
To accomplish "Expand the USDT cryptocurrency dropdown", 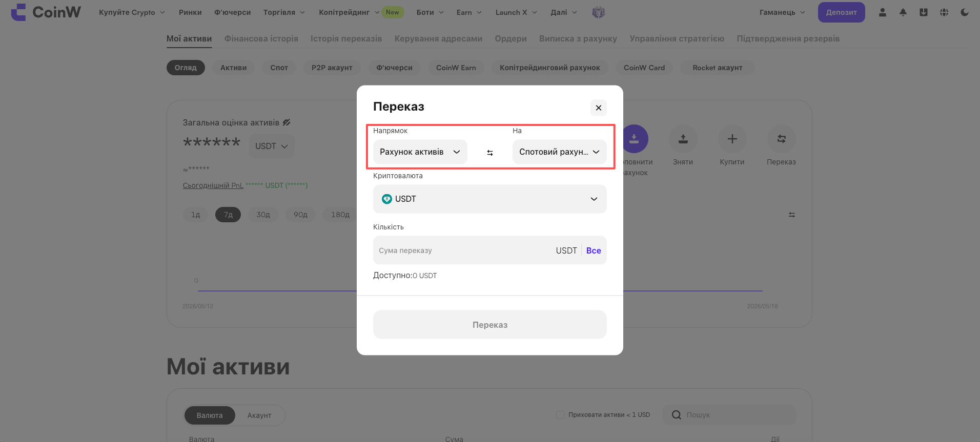I will click(x=490, y=199).
